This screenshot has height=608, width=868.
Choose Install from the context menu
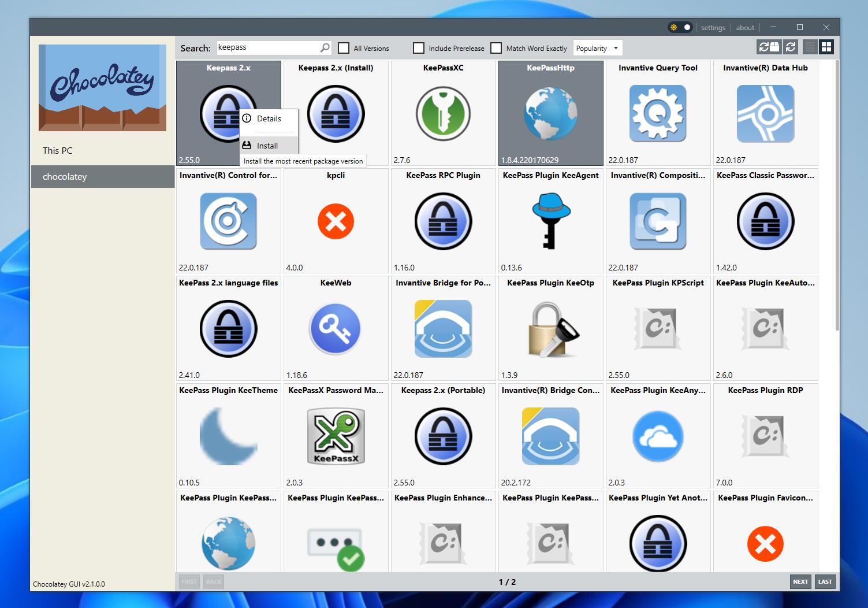pyautogui.click(x=269, y=146)
